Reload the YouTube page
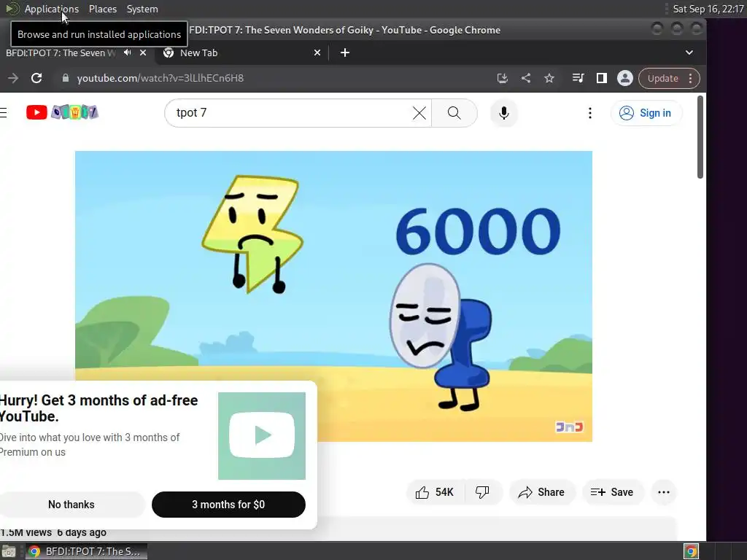This screenshot has width=747, height=560. (36, 78)
